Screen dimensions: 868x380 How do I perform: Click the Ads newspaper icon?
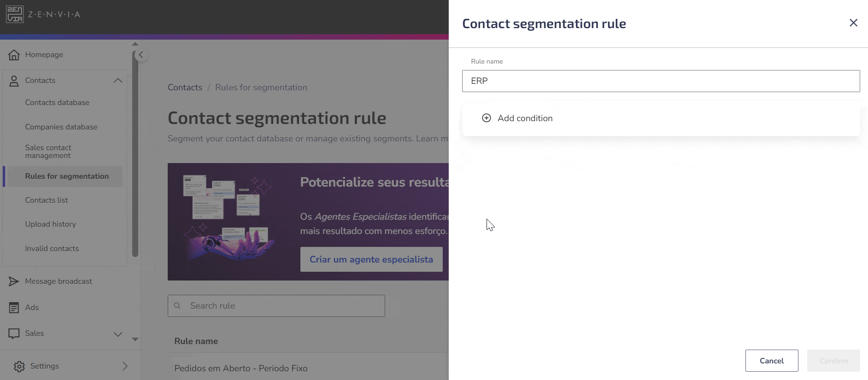[x=14, y=308]
